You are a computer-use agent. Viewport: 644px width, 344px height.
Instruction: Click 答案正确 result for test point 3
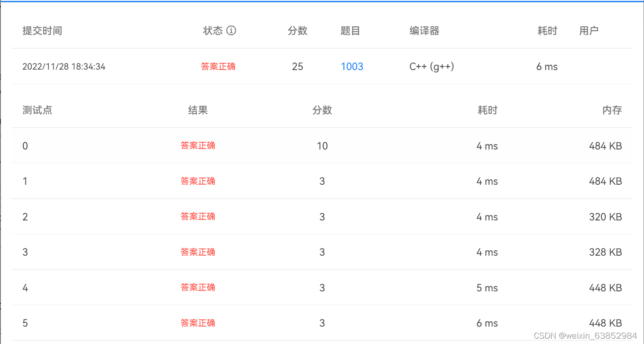point(198,252)
